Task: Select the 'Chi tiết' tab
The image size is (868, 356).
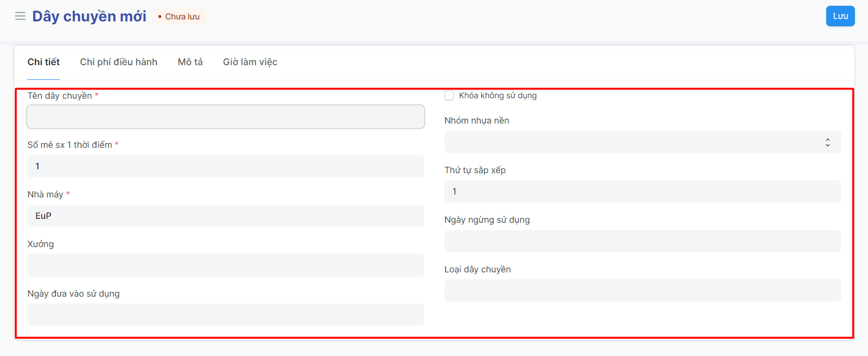Action: [44, 62]
